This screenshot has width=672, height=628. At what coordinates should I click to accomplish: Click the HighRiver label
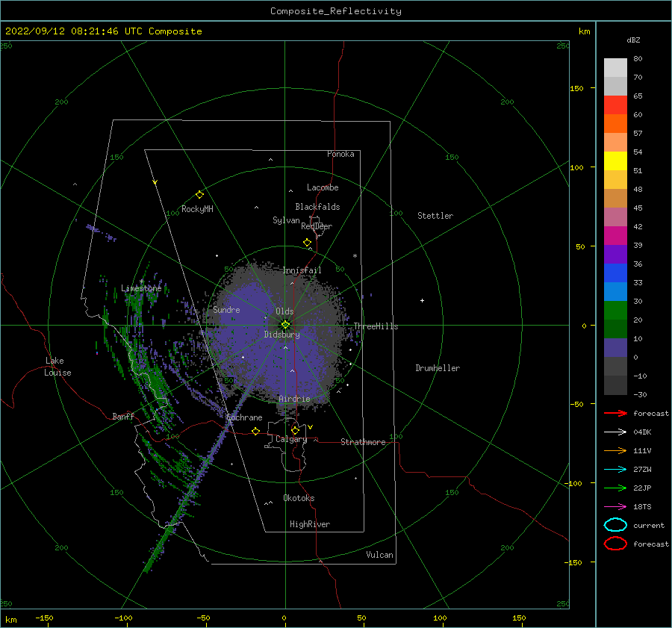coord(310,525)
